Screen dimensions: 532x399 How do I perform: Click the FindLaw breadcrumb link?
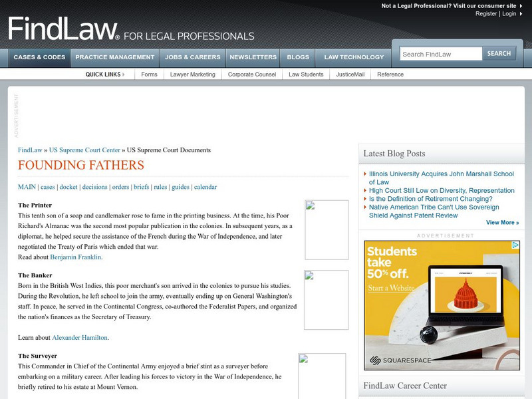[30, 150]
